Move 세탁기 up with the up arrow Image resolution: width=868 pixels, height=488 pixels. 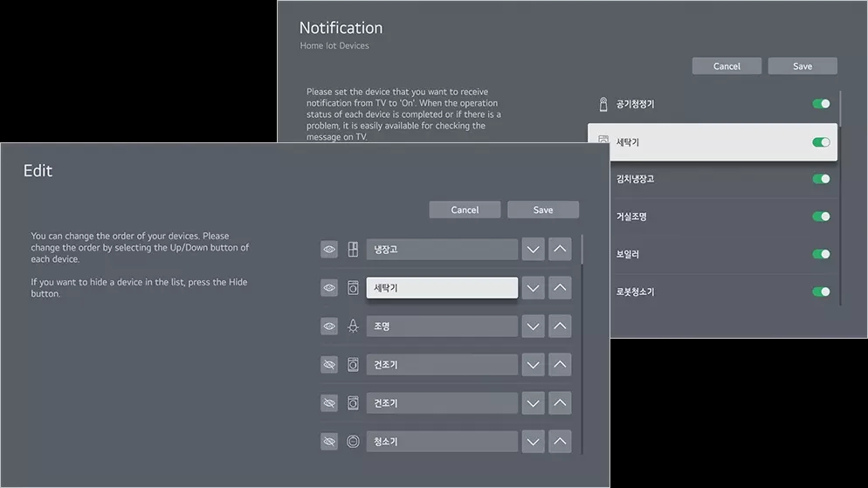pos(561,288)
